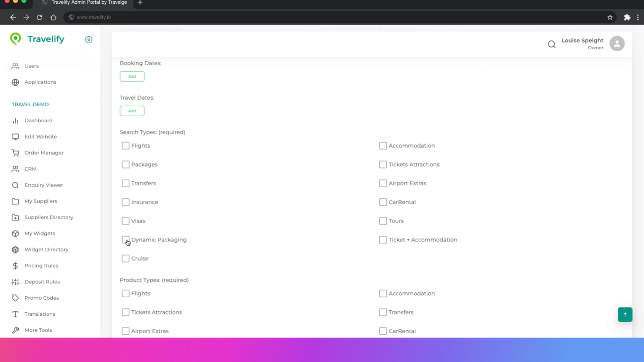This screenshot has height=362, width=644.
Task: Bookmark page with star icon
Action: click(610, 17)
